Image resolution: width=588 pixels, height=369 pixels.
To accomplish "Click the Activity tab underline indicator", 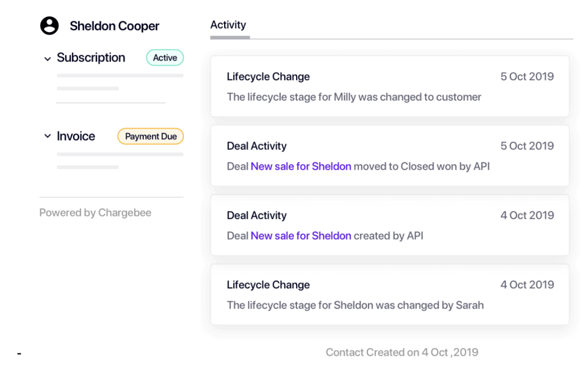I will point(229,38).
